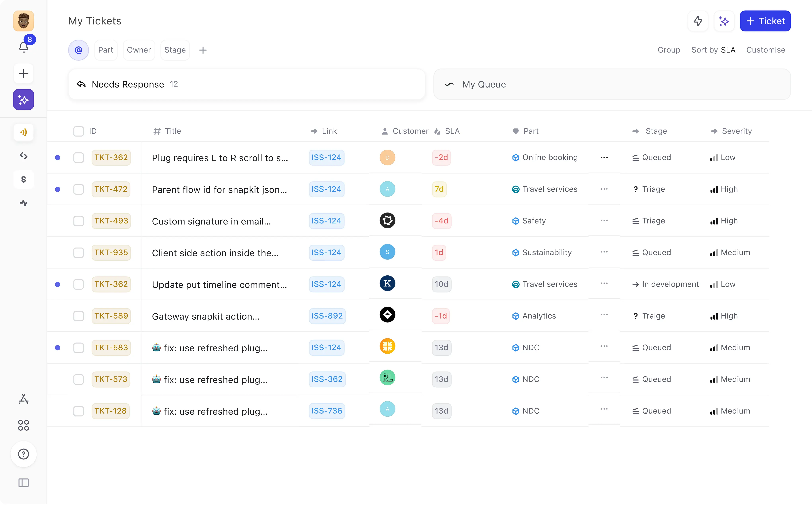
Task: Open the Sort by SLA option
Action: point(713,50)
